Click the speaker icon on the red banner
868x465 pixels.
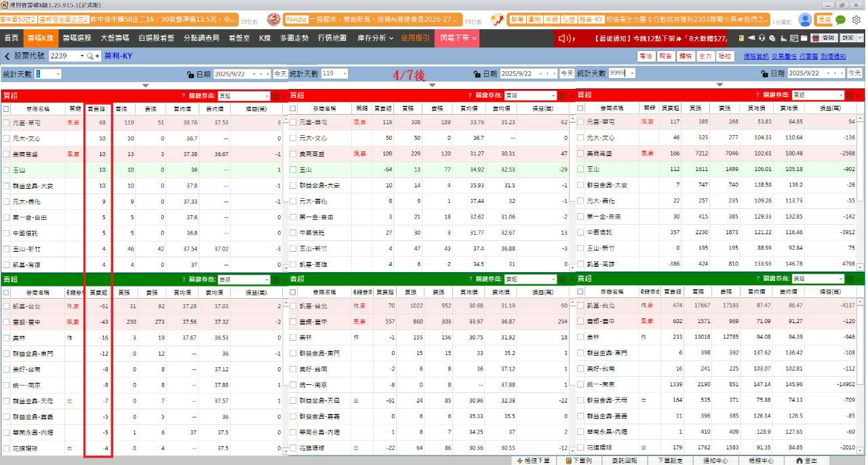pos(564,38)
